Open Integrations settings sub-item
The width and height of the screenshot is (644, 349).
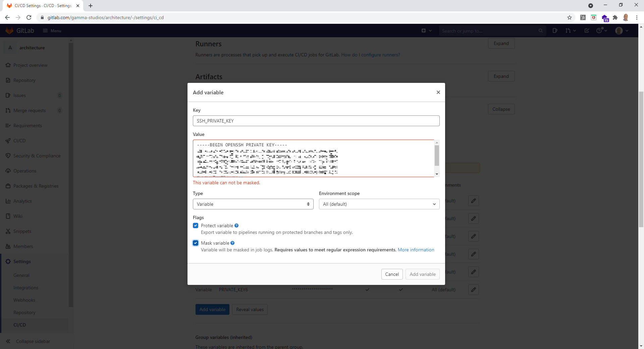[26, 288]
